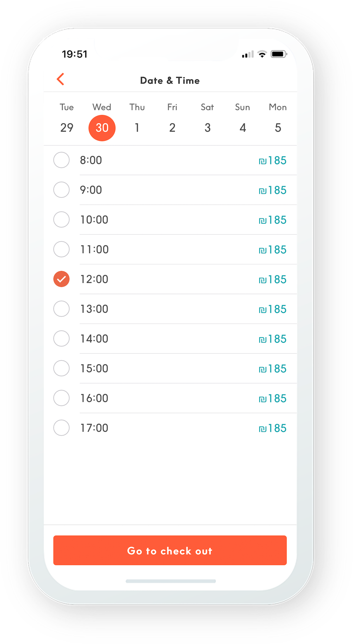Tap the Wi-Fi status icon

pyautogui.click(x=262, y=54)
